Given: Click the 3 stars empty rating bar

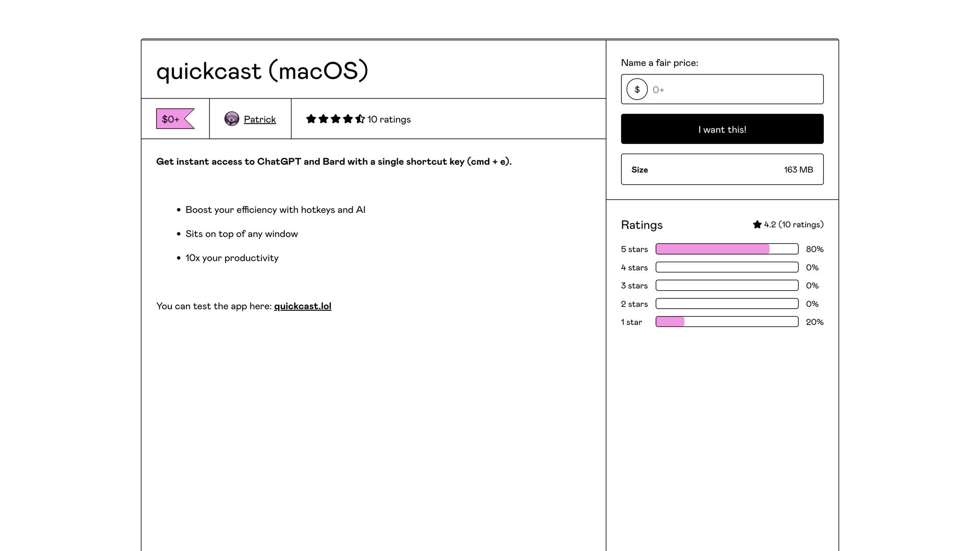Looking at the screenshot, I should click(726, 285).
